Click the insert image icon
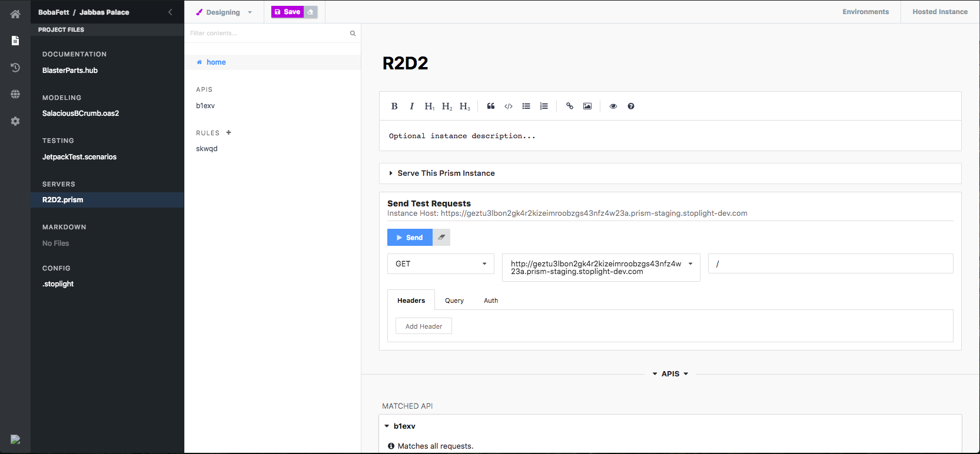 coord(587,106)
